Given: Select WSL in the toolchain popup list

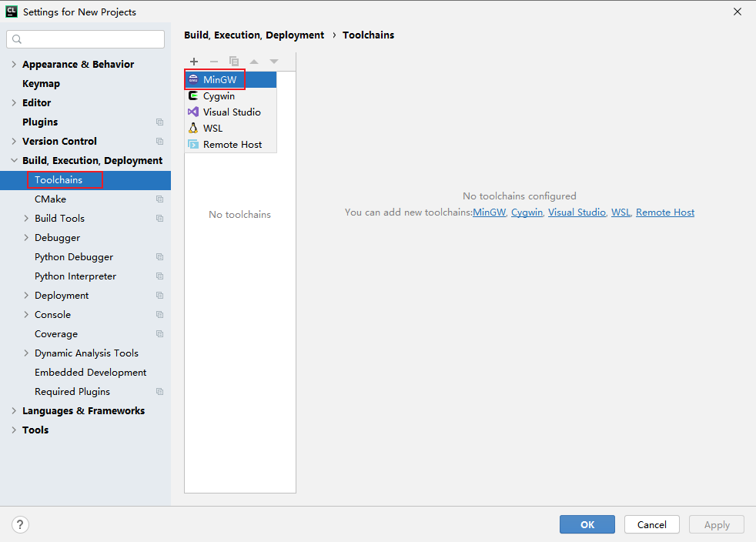Looking at the screenshot, I should point(212,129).
